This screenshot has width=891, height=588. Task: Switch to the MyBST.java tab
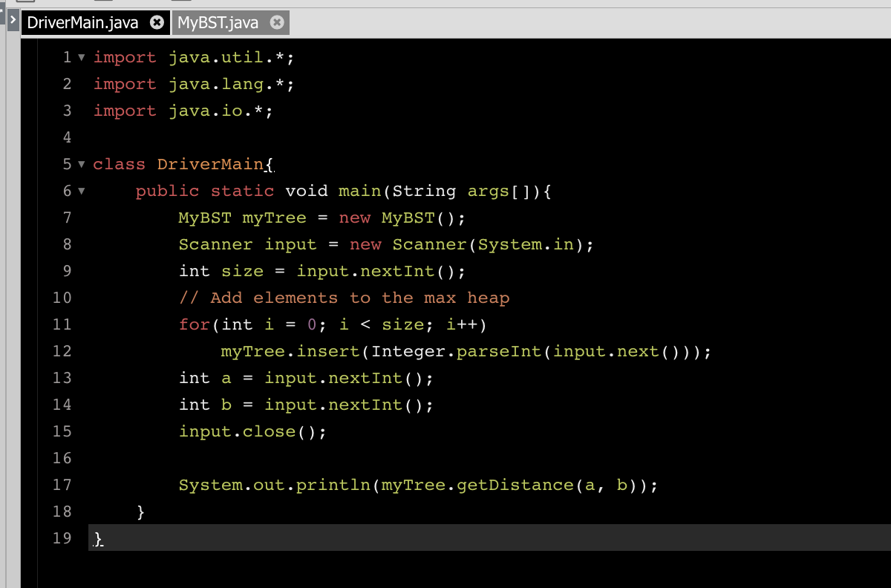(x=219, y=22)
